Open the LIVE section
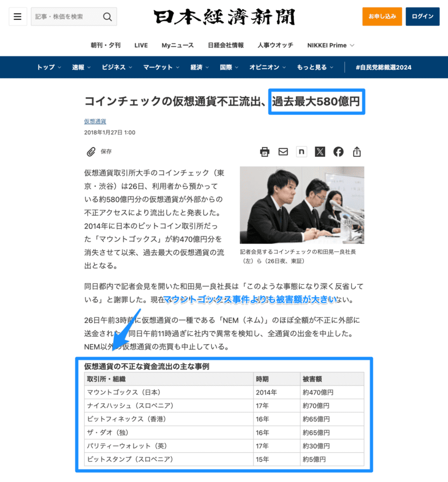 [x=141, y=45]
